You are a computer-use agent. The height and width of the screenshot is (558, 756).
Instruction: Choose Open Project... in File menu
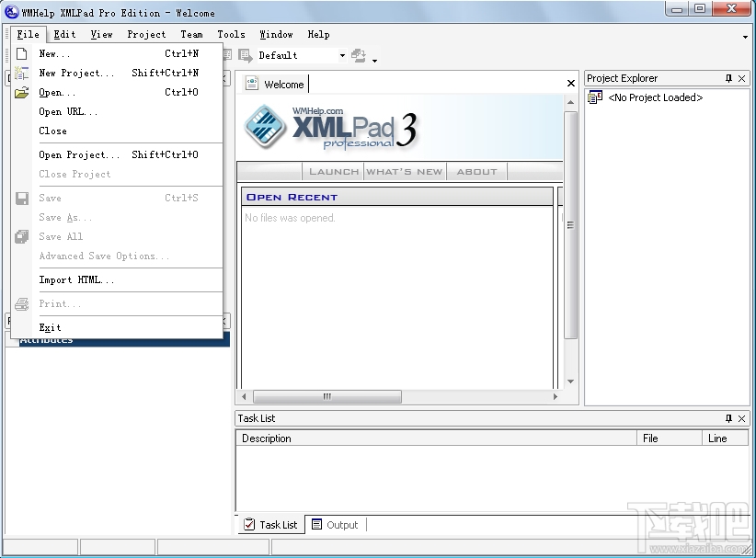coord(119,154)
